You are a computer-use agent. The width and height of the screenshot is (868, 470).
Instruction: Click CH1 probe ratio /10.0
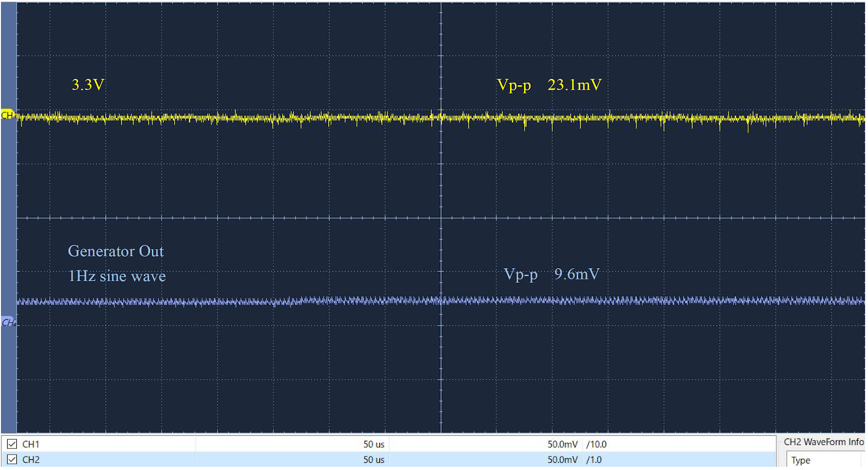coord(596,444)
